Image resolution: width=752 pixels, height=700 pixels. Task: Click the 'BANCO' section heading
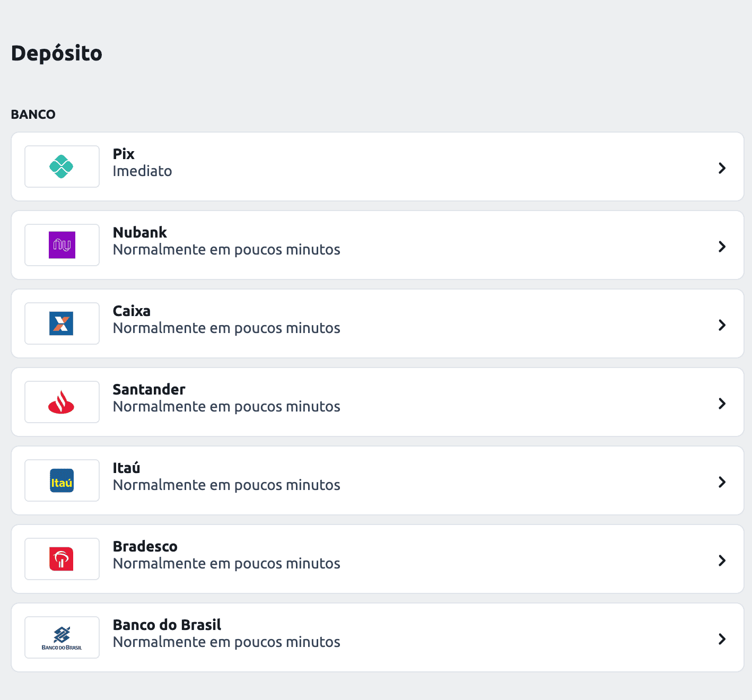click(x=33, y=115)
